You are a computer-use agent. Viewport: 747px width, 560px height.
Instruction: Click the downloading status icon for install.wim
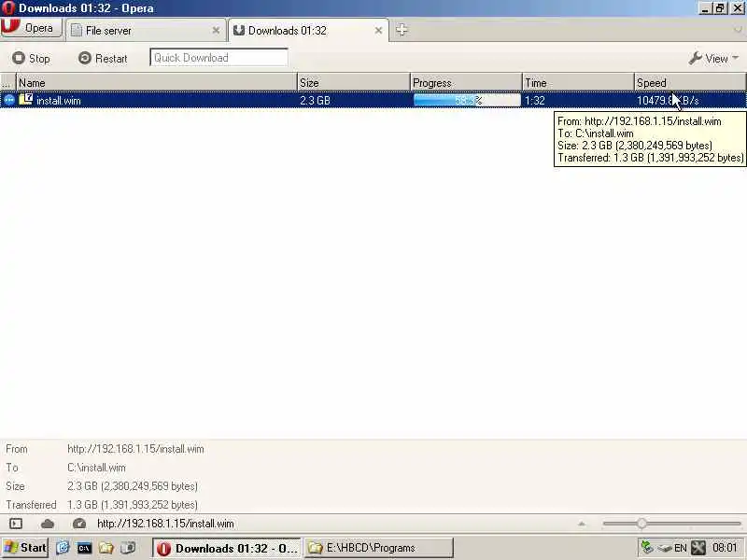(9, 100)
